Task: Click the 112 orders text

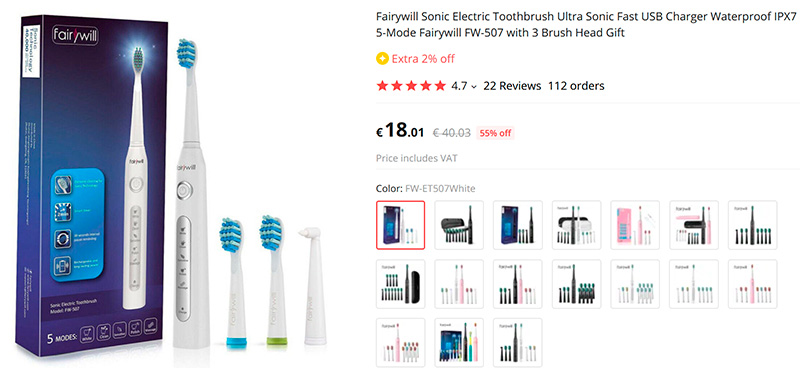Action: (x=576, y=86)
